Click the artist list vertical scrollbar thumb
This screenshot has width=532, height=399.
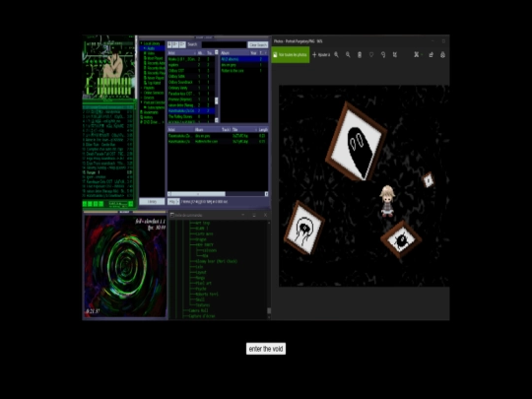[217, 100]
